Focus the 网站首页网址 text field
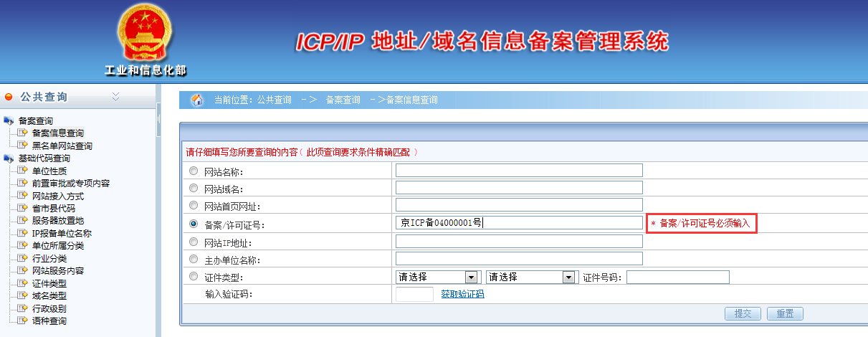Screen dimensions: 868x337 tap(519, 205)
